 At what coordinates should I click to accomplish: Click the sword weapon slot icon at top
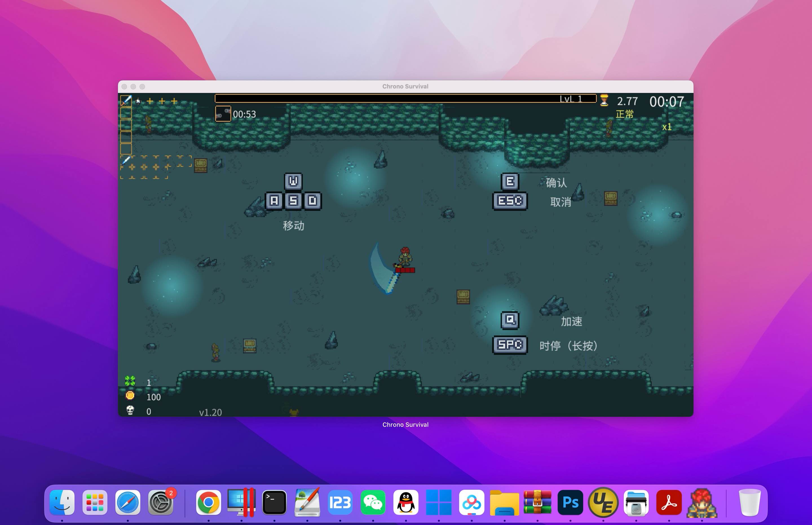click(126, 101)
